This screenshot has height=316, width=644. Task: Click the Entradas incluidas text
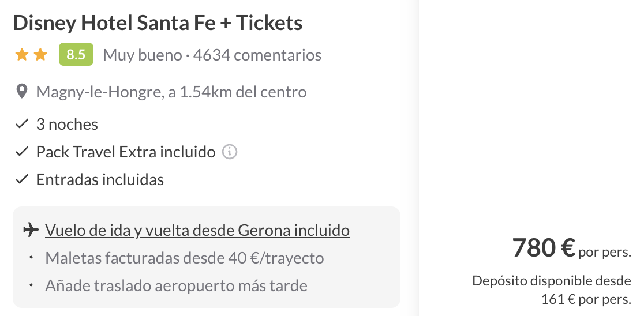[x=100, y=179]
